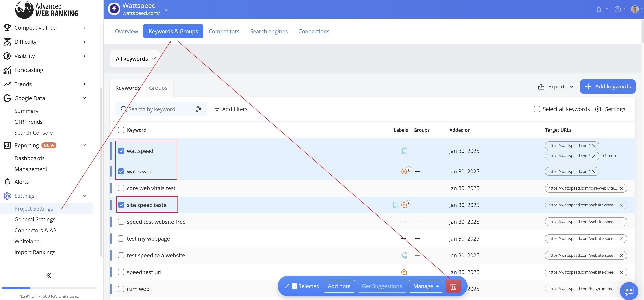
Task: Switch to the Competitors tab
Action: 224,31
